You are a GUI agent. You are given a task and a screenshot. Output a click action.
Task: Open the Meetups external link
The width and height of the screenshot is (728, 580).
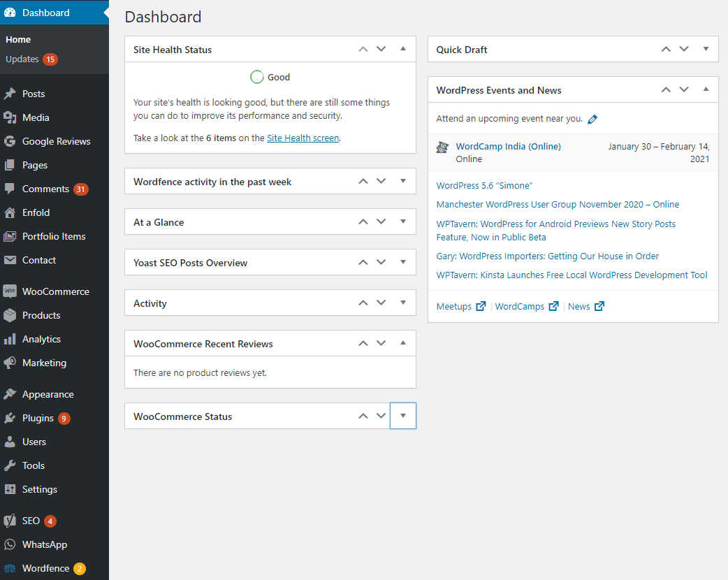pos(461,307)
